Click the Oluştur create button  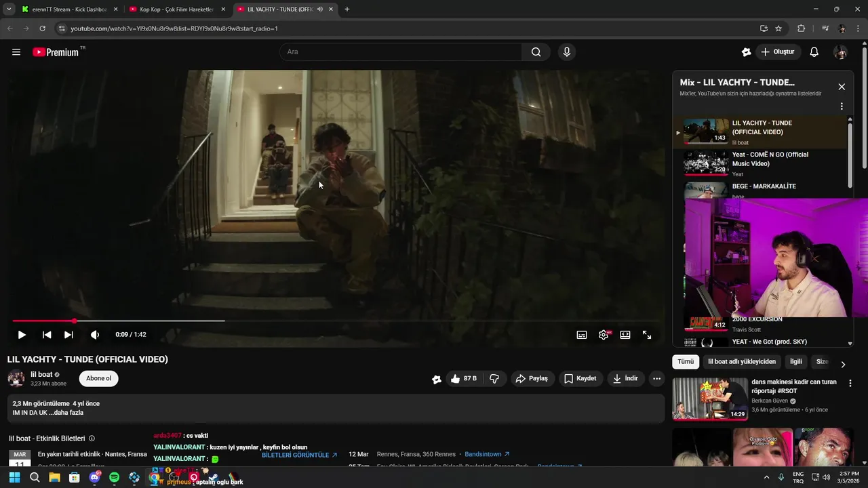[x=778, y=52]
